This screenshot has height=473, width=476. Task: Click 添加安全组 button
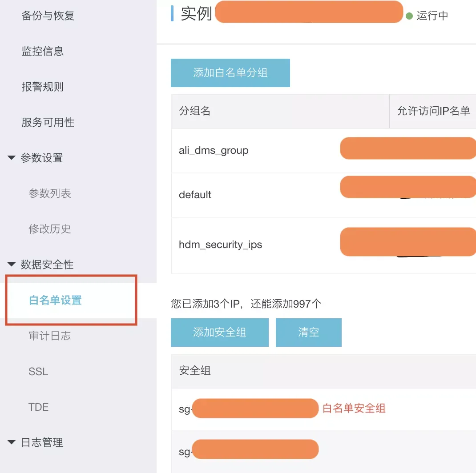219,332
